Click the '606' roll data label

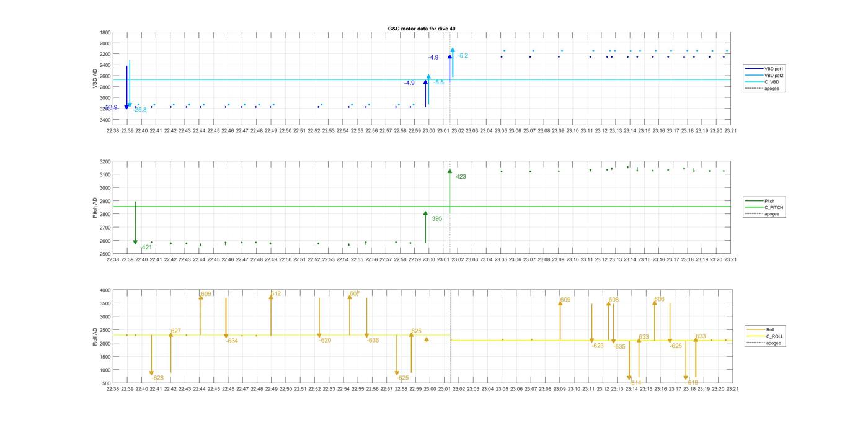[659, 299]
